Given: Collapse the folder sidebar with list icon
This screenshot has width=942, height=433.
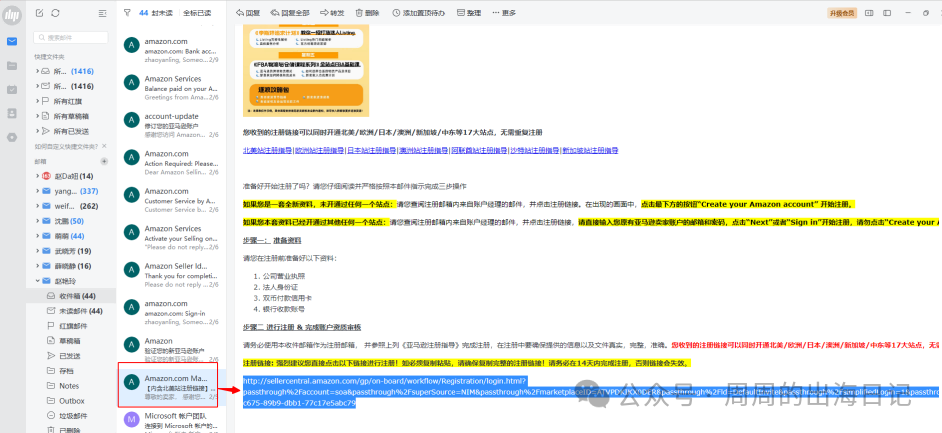Looking at the screenshot, I should tap(103, 13).
